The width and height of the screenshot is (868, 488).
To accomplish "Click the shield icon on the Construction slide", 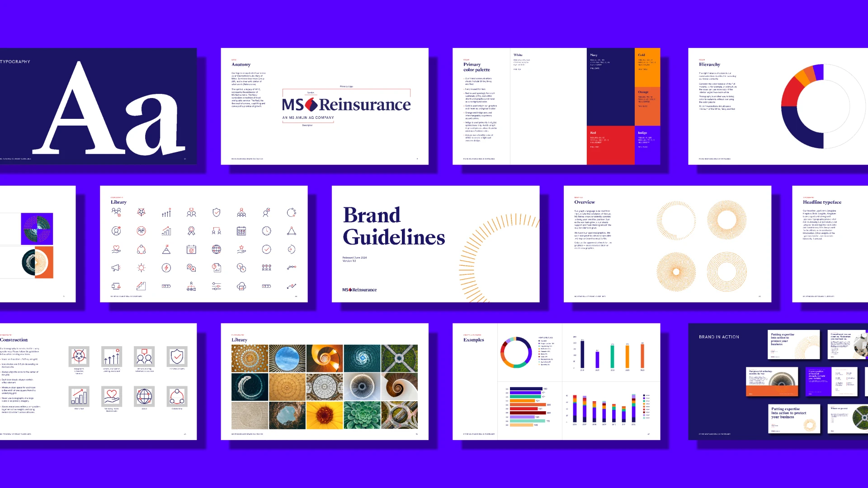I will [177, 357].
